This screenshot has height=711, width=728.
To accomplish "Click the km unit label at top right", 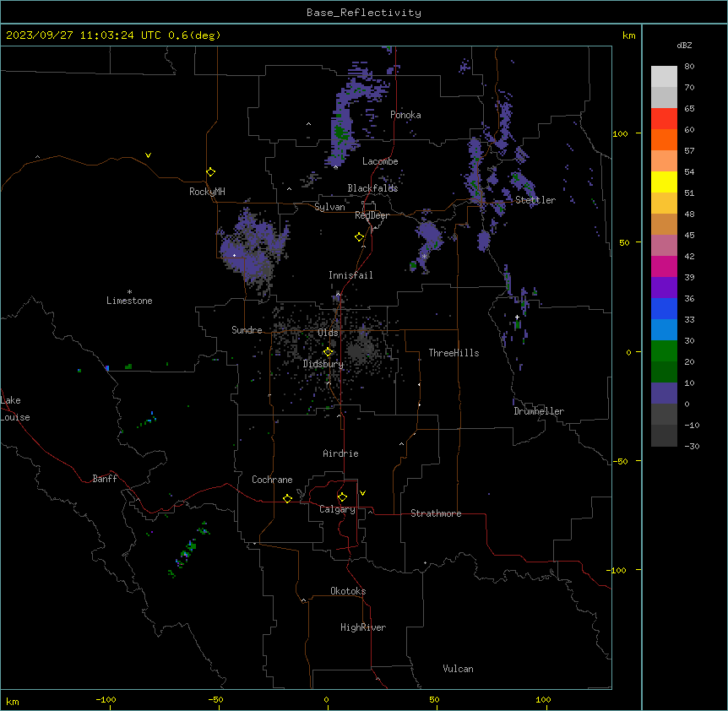I will (x=629, y=35).
